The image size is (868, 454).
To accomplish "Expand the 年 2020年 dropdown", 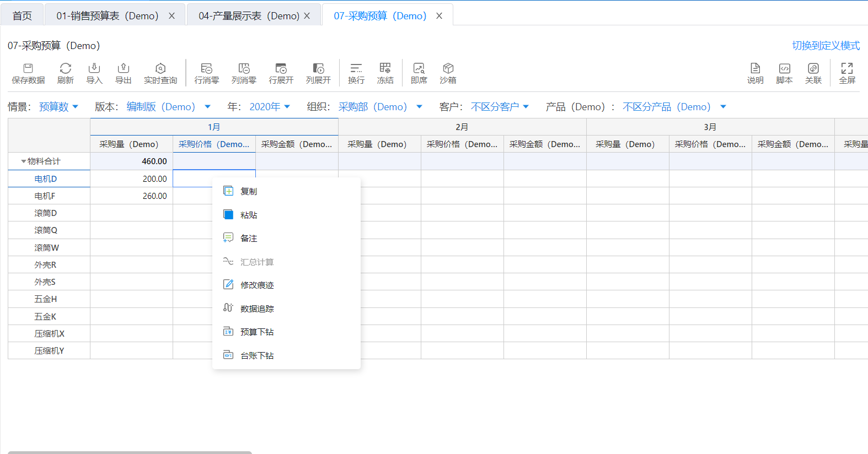I will click(270, 107).
